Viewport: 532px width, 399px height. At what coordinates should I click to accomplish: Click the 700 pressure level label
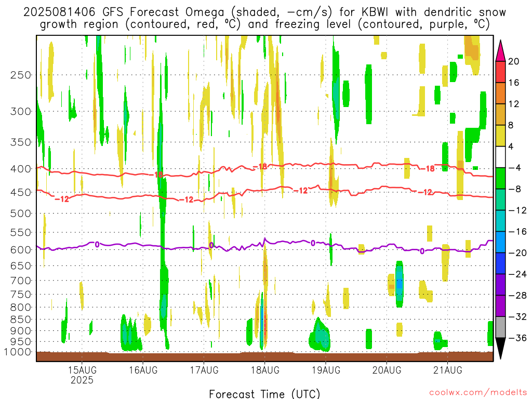click(x=21, y=281)
